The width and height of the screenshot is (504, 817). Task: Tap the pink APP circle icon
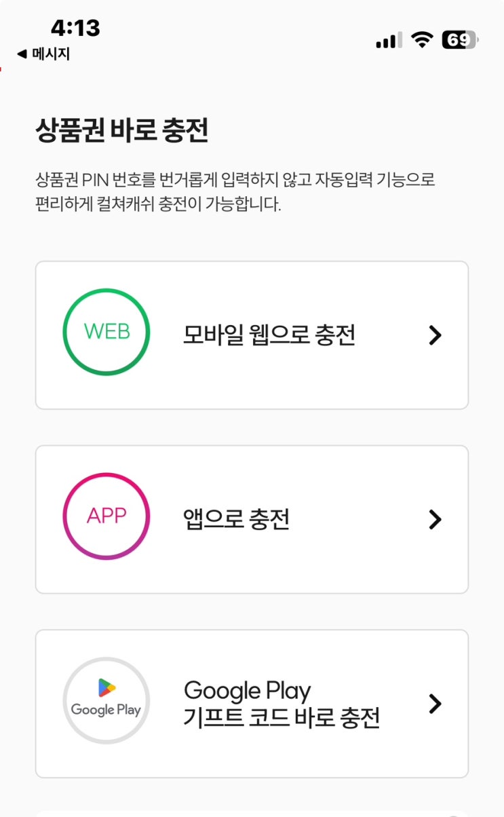point(106,516)
